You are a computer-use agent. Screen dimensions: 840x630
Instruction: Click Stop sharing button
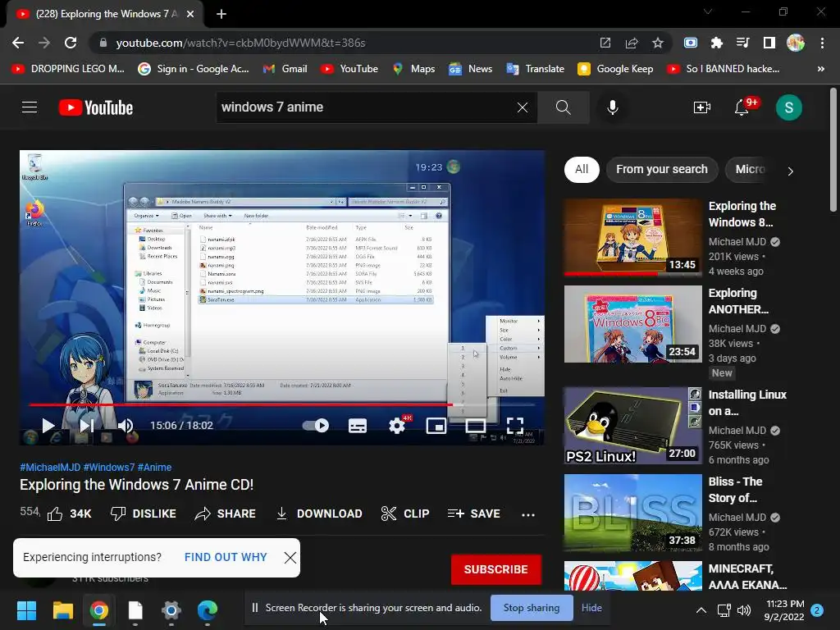click(532, 608)
